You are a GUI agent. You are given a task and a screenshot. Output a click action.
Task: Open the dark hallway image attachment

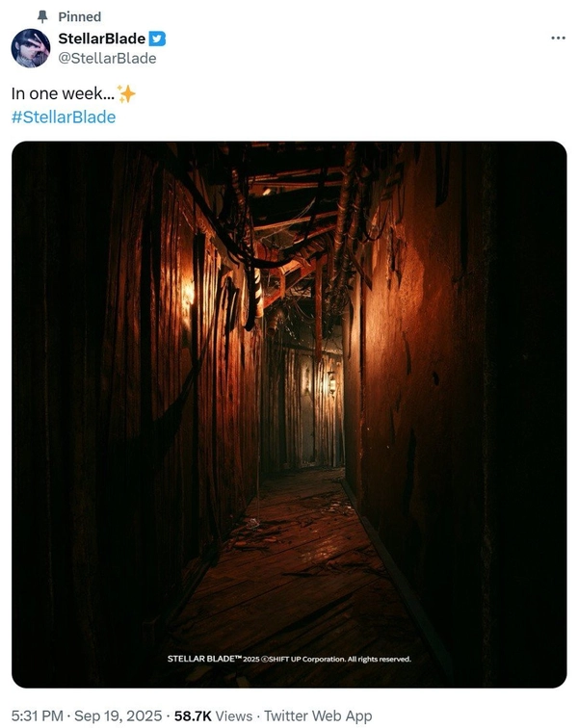click(289, 415)
